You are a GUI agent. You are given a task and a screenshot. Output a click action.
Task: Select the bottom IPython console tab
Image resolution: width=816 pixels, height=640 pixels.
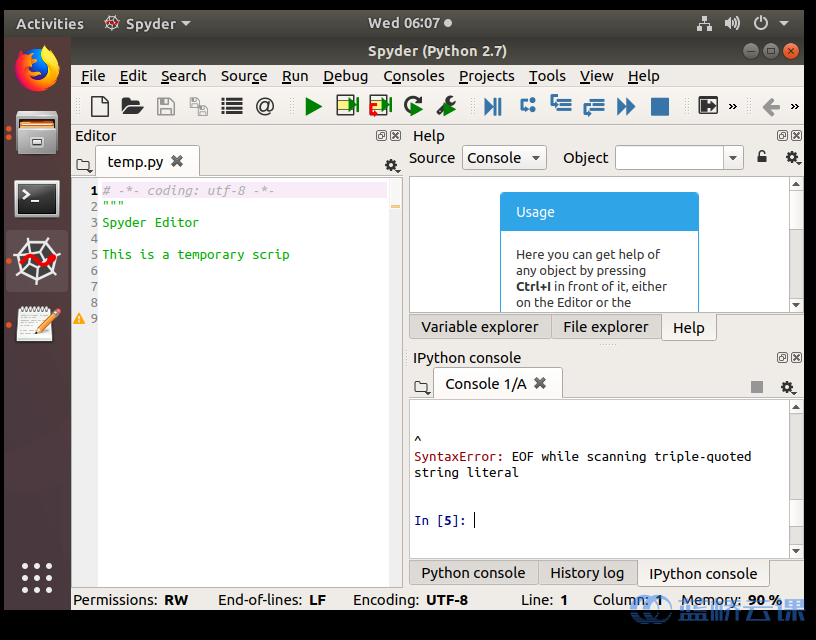pos(703,574)
